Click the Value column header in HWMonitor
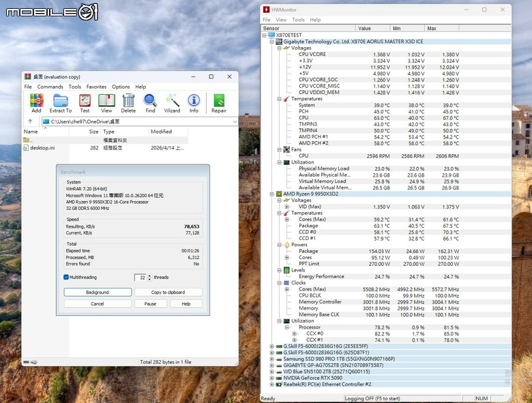The width and height of the screenshot is (532, 403). coord(372,29)
